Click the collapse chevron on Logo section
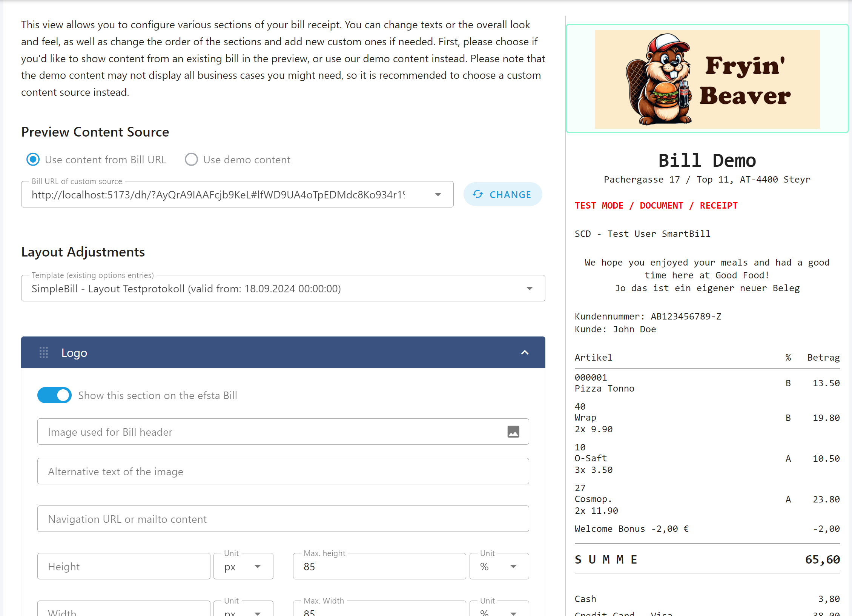This screenshot has height=616, width=852. 525,352
